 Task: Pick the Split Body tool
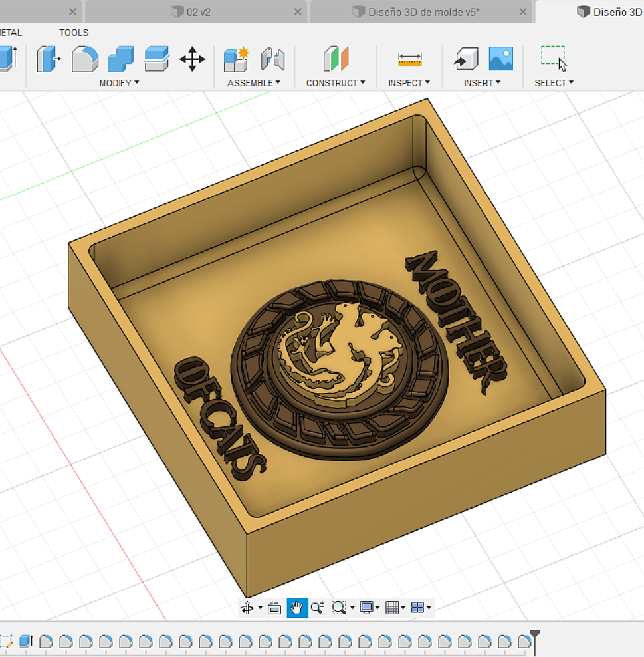(157, 59)
